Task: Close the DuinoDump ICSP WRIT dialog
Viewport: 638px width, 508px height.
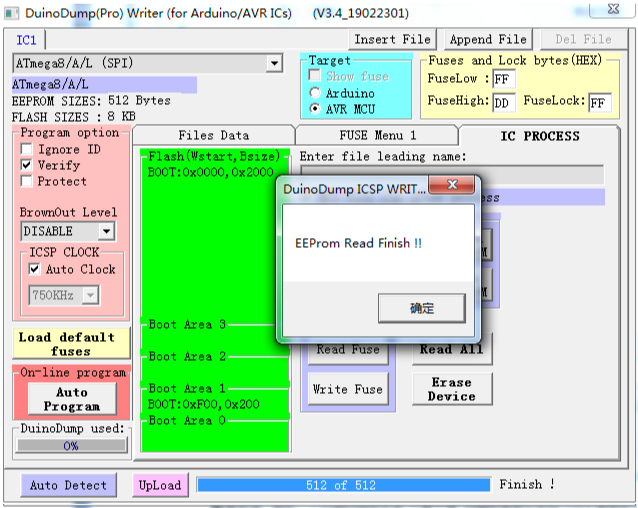Action: coord(452,185)
